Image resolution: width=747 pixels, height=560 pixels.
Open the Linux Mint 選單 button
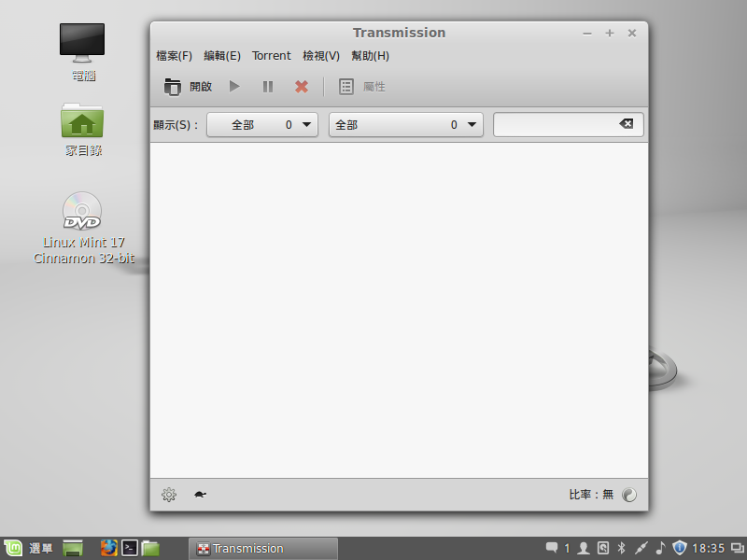pos(28,548)
